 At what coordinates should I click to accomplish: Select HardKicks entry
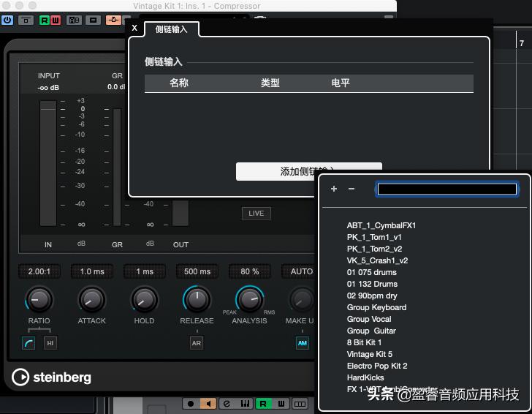pos(365,377)
